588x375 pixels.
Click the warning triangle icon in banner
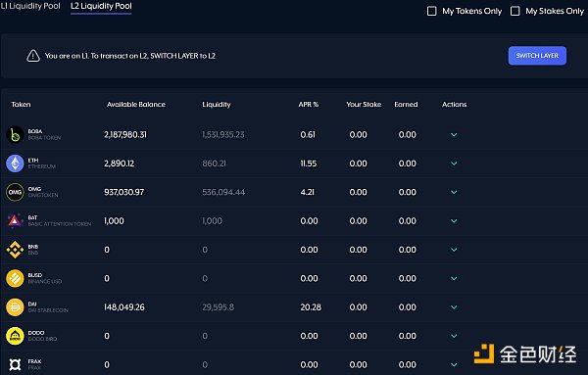pos(33,56)
